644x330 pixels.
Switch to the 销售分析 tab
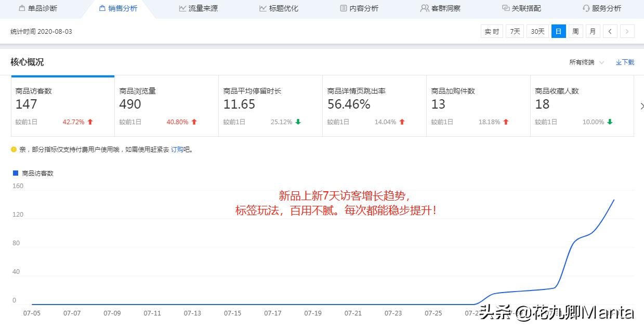119,8
